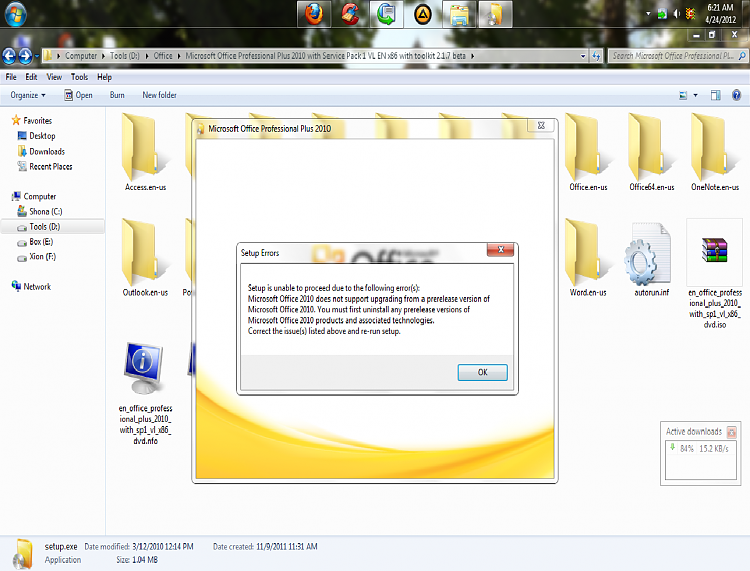Toggle the preview pane button
Screen dimensions: 750x571
pyautogui.click(x=716, y=96)
